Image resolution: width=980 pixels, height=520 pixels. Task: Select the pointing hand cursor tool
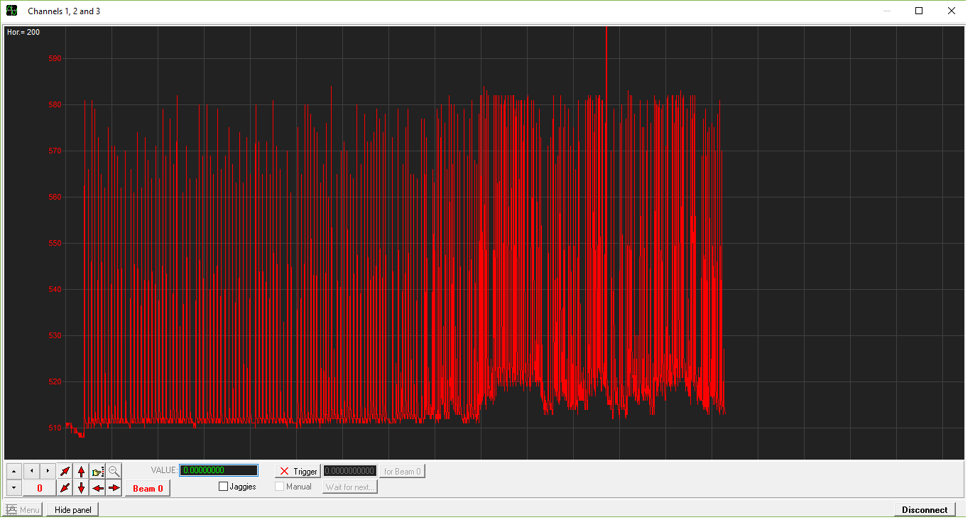click(97, 471)
